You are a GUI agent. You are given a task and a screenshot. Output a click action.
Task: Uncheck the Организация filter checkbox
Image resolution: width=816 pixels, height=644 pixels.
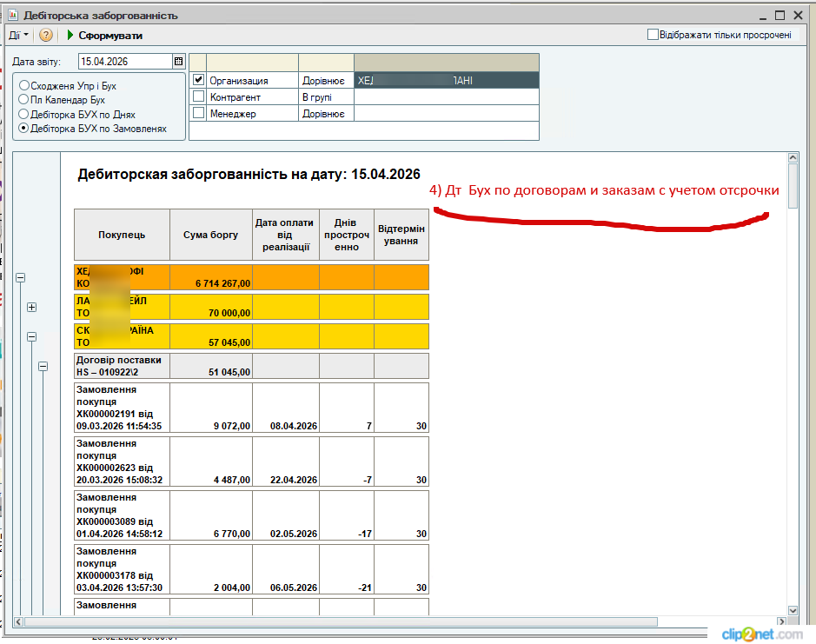[x=198, y=80]
